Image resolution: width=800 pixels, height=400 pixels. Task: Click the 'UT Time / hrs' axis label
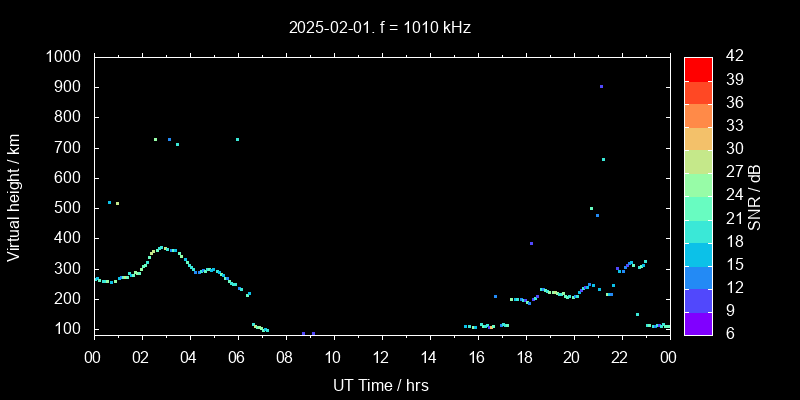[x=381, y=384]
